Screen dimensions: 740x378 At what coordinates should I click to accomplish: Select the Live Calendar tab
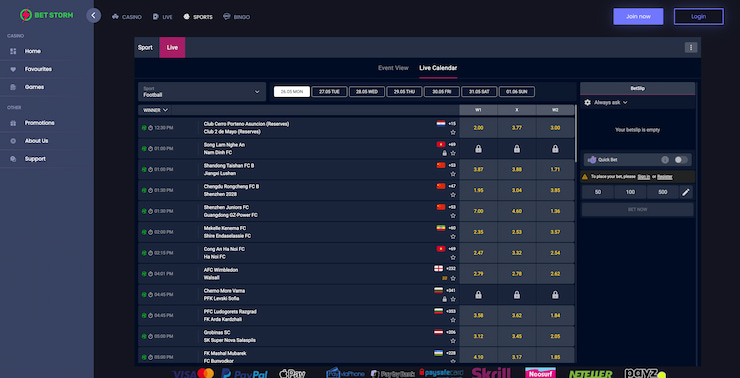point(438,68)
